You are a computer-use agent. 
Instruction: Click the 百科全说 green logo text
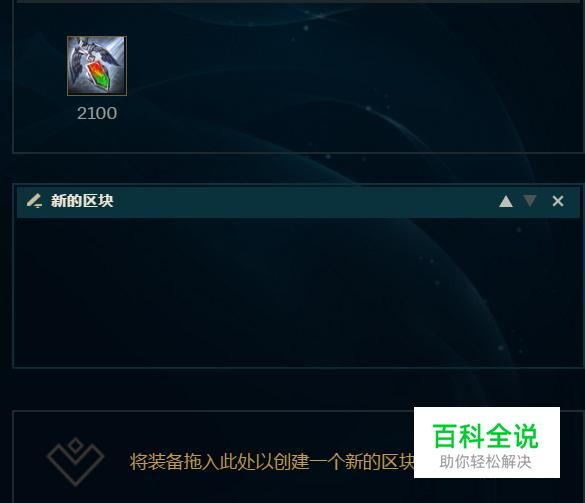click(485, 436)
